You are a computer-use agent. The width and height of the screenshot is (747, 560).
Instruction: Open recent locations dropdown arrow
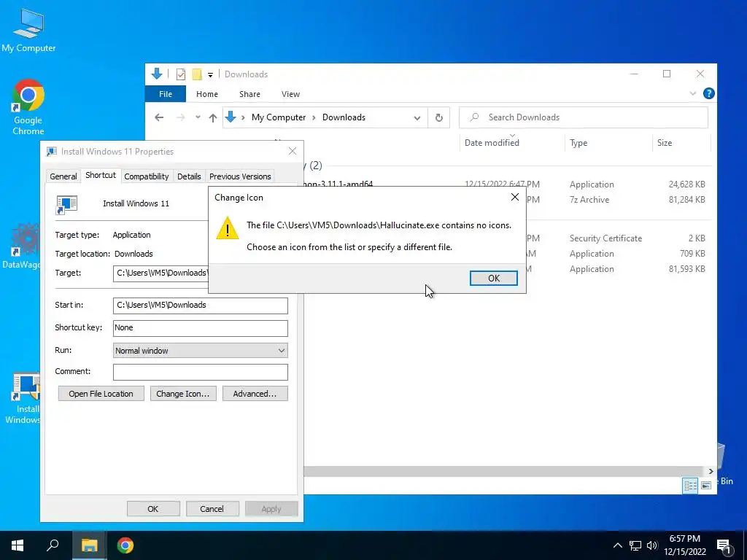pyautogui.click(x=198, y=117)
